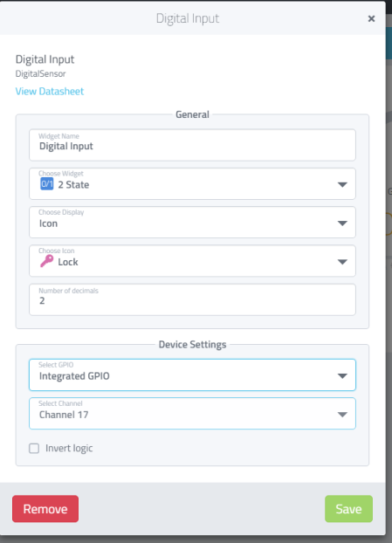This screenshot has height=543, width=392.
Task: Click the pink Lock key icon
Action: [47, 261]
